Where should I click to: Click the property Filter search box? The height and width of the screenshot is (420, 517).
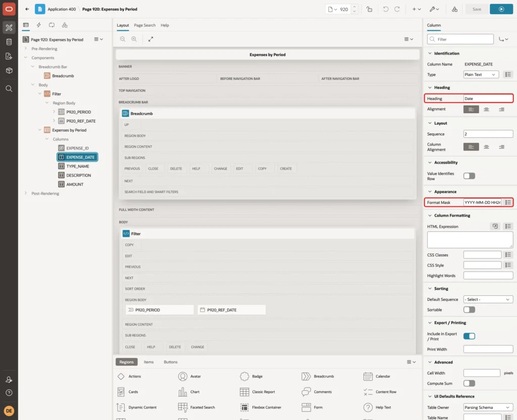(460, 39)
